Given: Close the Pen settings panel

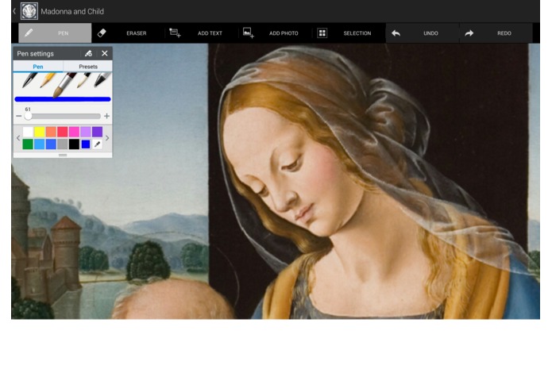Looking at the screenshot, I should pyautogui.click(x=105, y=53).
